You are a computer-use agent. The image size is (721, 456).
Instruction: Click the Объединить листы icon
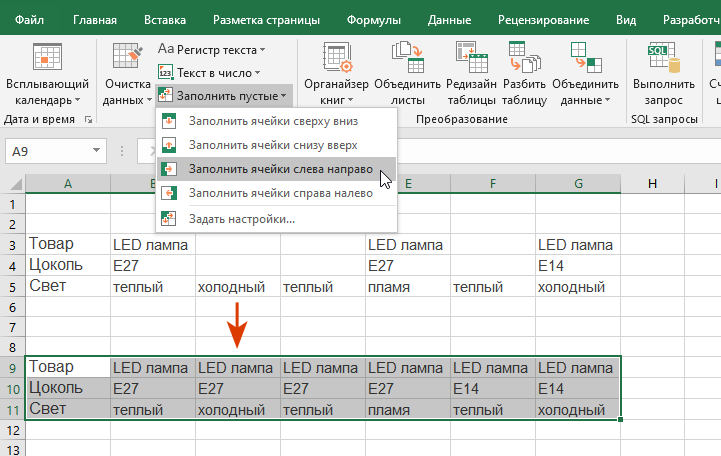pos(406,58)
